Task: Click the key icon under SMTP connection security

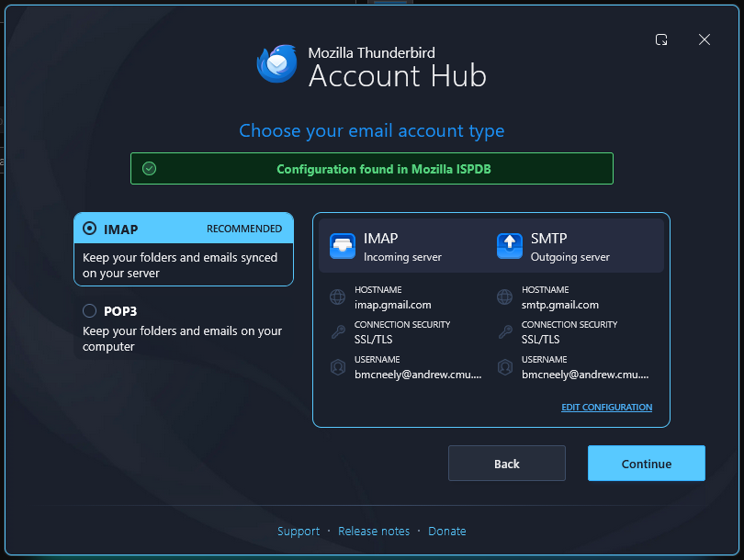Action: tap(505, 332)
